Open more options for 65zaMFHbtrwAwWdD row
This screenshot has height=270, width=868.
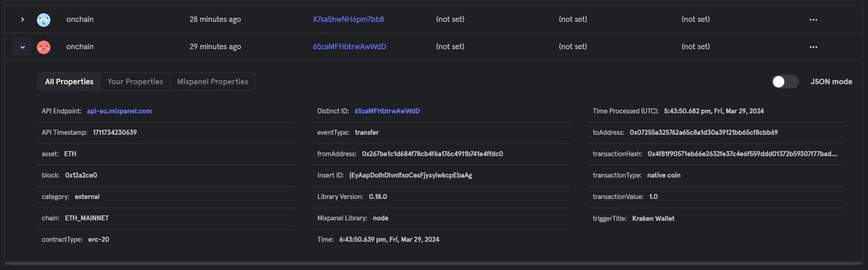(814, 47)
